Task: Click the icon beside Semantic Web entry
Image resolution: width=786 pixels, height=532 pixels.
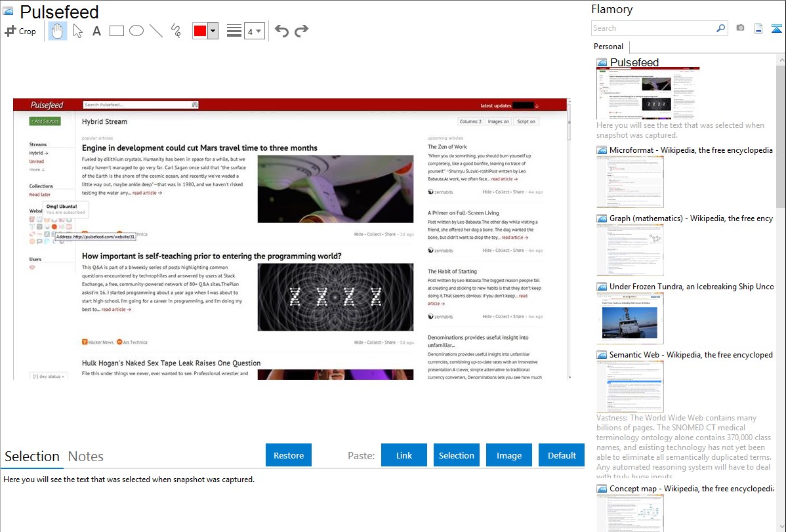Action: point(602,355)
